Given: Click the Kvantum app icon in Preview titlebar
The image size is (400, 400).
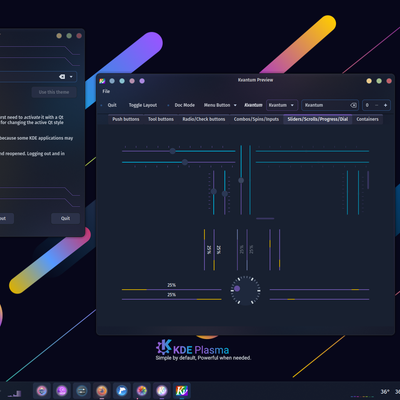Looking at the screenshot, I should tap(102, 81).
